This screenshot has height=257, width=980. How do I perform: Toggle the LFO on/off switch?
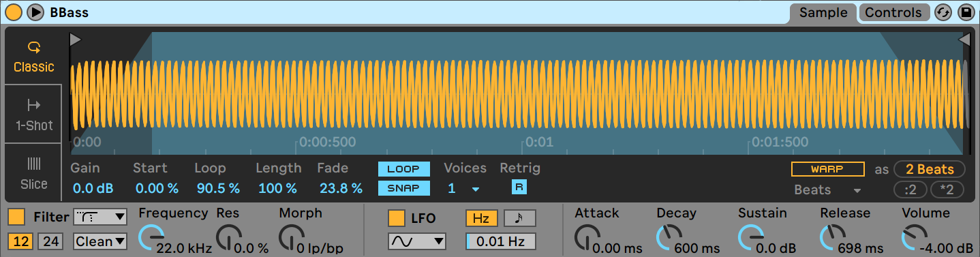[396, 218]
